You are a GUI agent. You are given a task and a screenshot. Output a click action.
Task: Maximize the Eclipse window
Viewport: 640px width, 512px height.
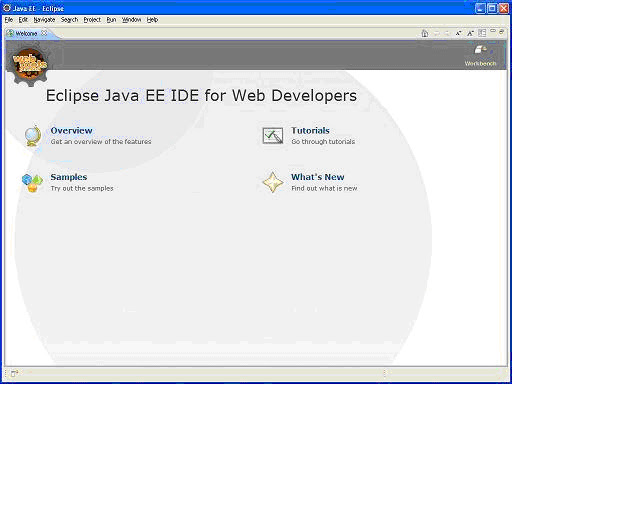pos(492,8)
